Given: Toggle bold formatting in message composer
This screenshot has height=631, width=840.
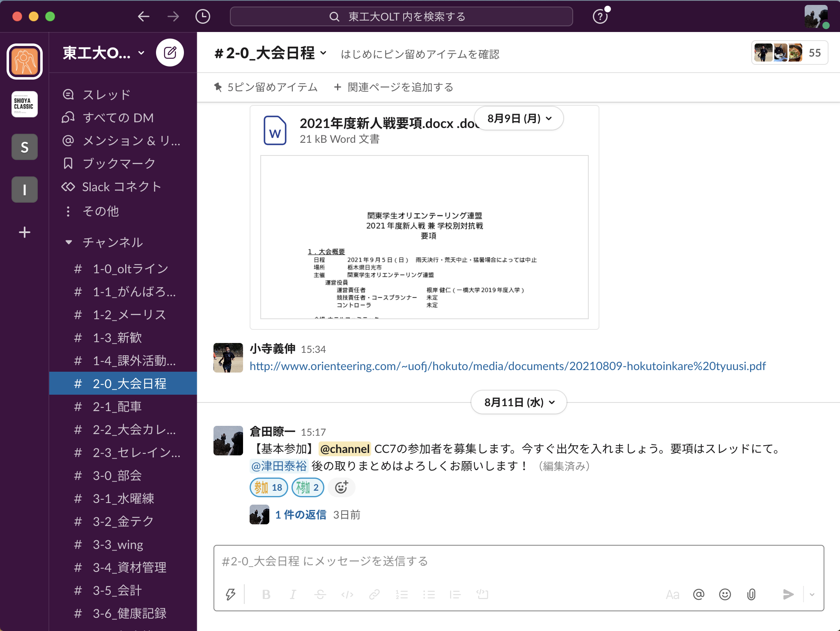Looking at the screenshot, I should pos(266,594).
